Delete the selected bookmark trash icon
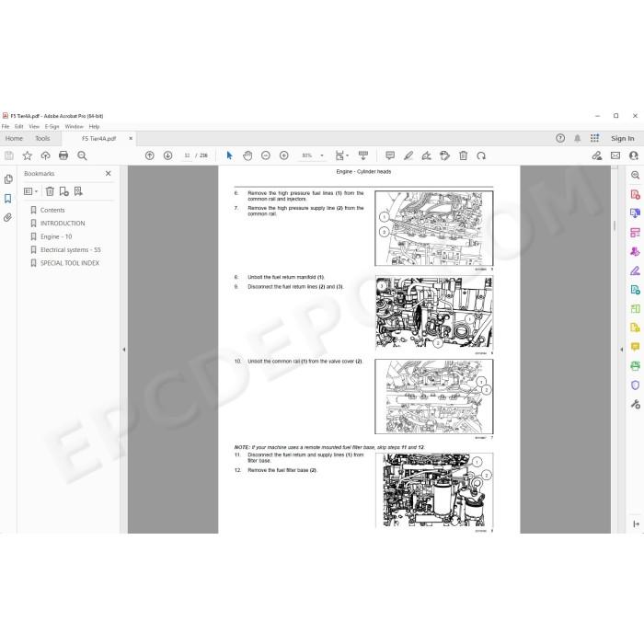 coord(50,191)
